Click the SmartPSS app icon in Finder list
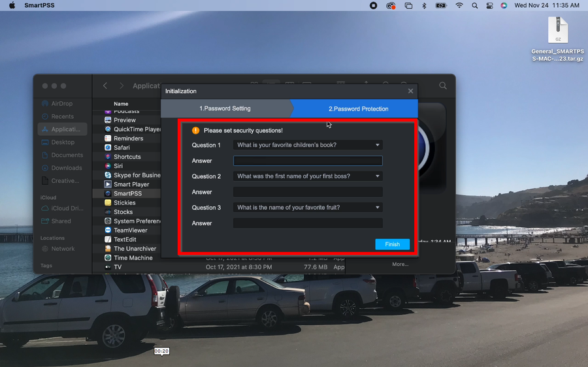Image resolution: width=588 pixels, height=367 pixels. [x=108, y=194]
